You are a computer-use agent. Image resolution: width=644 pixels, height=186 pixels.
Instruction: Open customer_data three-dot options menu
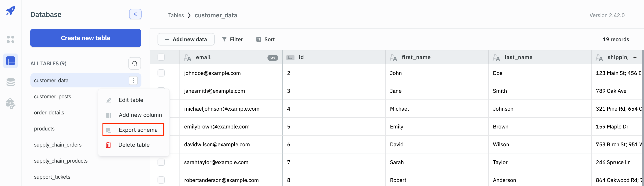[x=133, y=80]
